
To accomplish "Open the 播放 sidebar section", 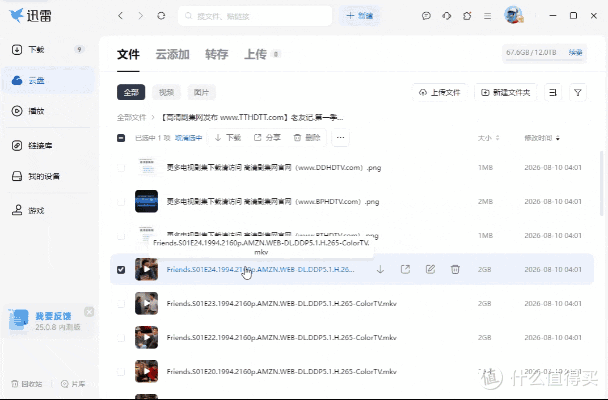I will 49,111.
